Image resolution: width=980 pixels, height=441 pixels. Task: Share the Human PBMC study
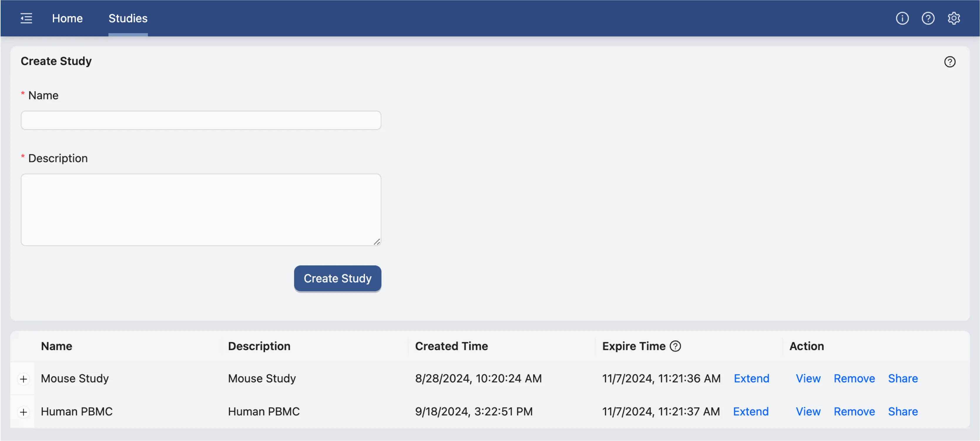tap(903, 412)
